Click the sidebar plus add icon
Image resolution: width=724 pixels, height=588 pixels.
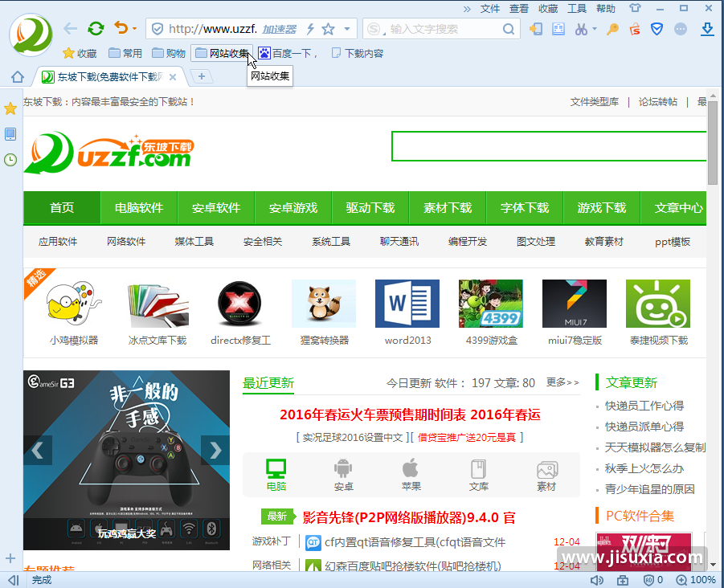pyautogui.click(x=10, y=558)
